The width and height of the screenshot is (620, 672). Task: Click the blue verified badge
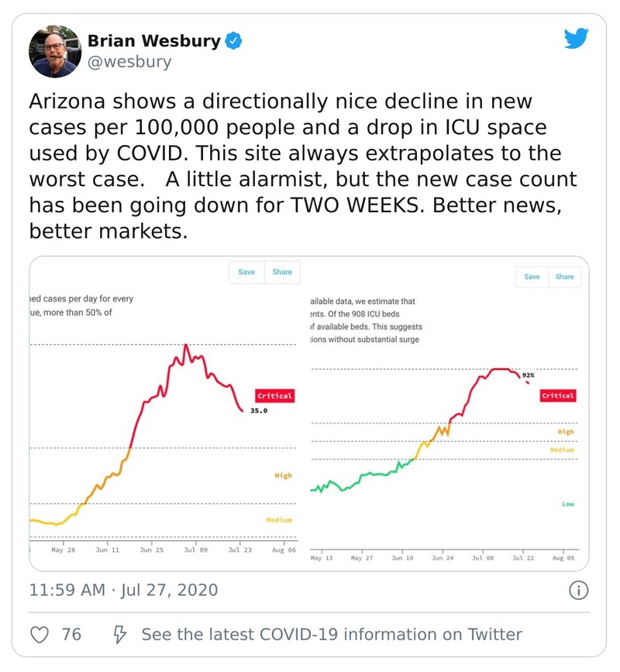(x=232, y=41)
